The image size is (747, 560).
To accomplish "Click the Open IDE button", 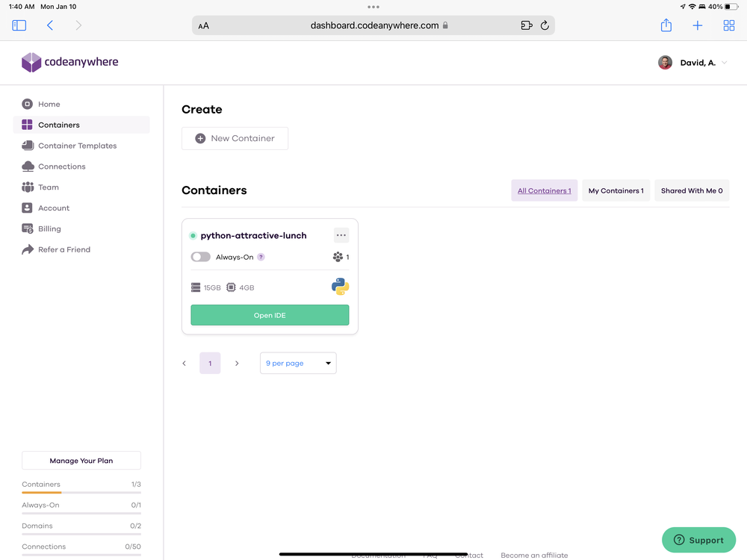I will [270, 315].
